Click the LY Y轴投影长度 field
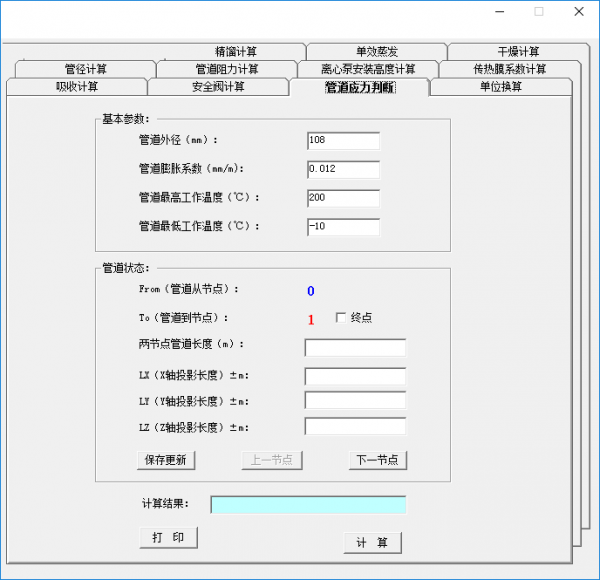Viewport: 600px width, 580px height. [x=355, y=401]
